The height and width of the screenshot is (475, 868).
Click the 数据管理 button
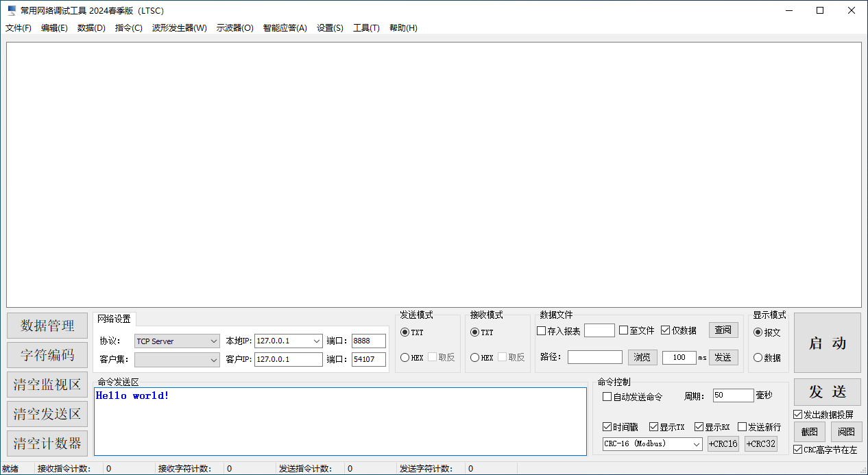pos(47,326)
